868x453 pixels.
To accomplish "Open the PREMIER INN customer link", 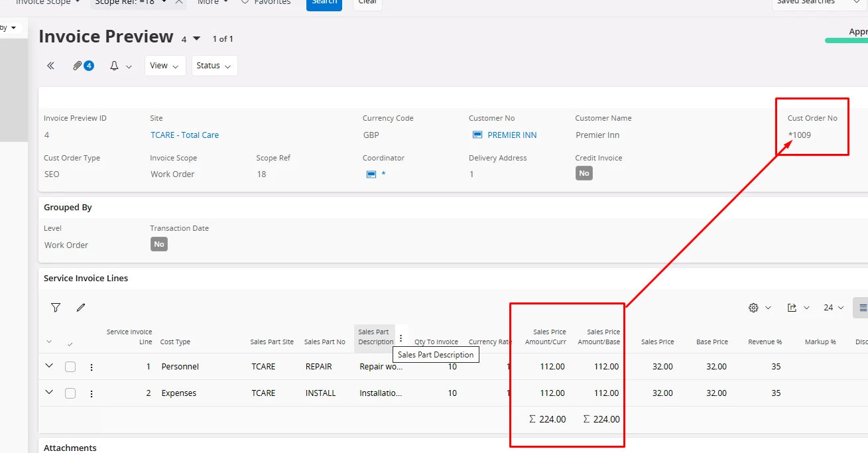I will (x=512, y=135).
